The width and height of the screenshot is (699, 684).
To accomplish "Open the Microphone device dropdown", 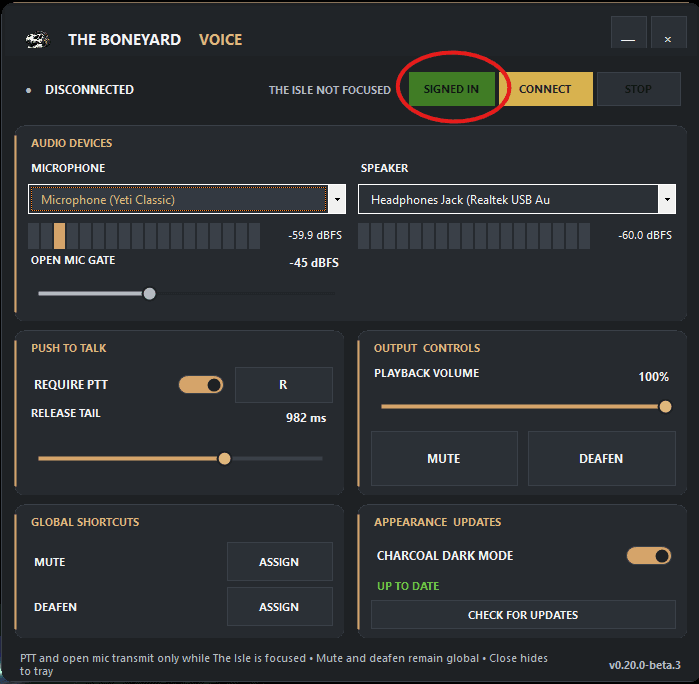I will (x=187, y=199).
